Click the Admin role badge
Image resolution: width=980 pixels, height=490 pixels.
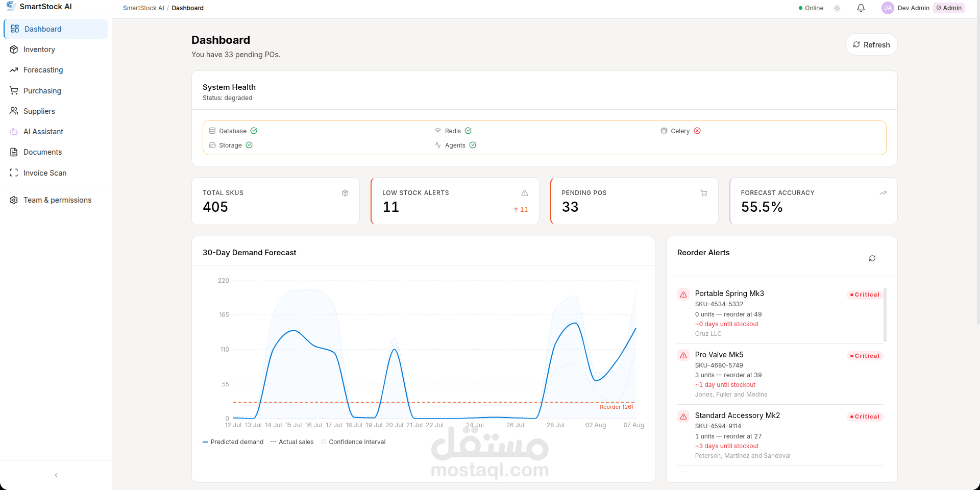tap(949, 8)
